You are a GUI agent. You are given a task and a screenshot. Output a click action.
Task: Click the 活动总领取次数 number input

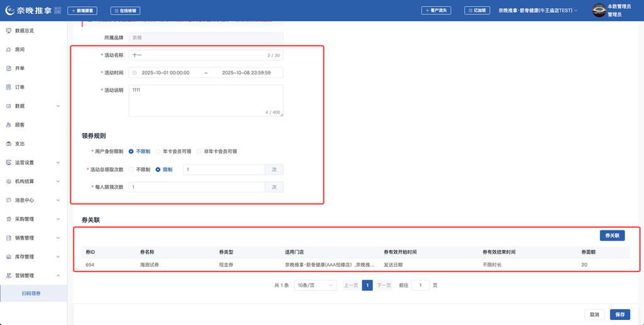224,169
